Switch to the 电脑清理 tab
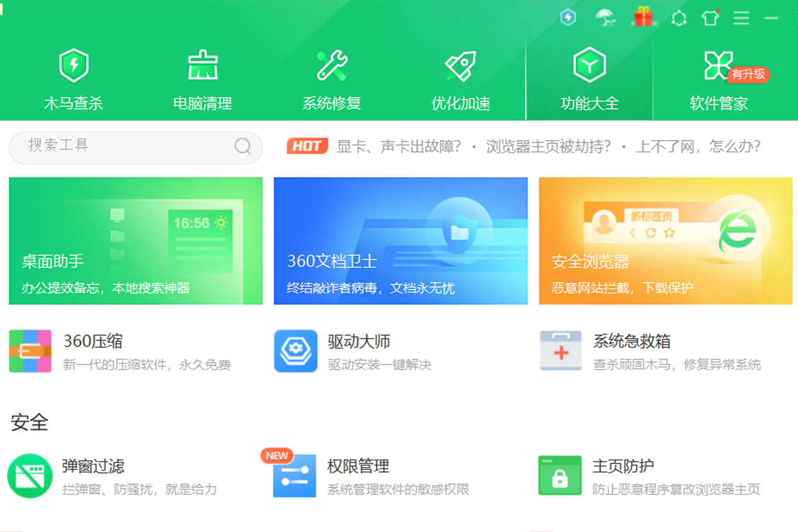This screenshot has width=798, height=532. click(203, 80)
